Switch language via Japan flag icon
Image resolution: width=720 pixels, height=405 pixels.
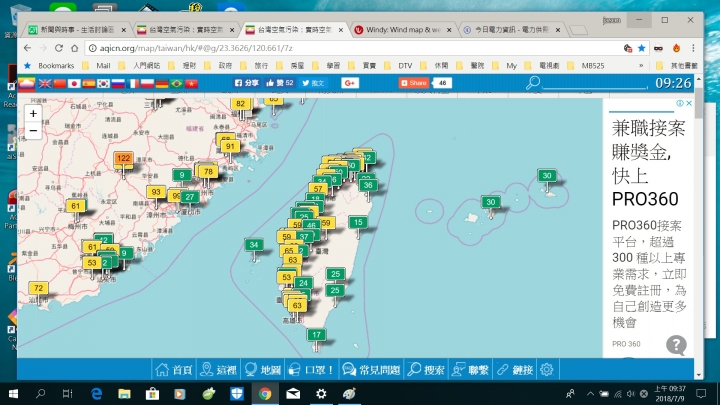(74, 84)
